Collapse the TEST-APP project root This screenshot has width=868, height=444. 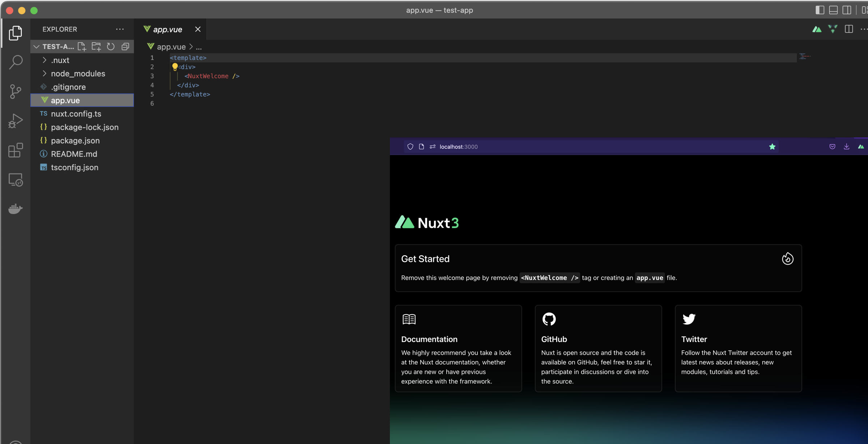pyautogui.click(x=36, y=47)
